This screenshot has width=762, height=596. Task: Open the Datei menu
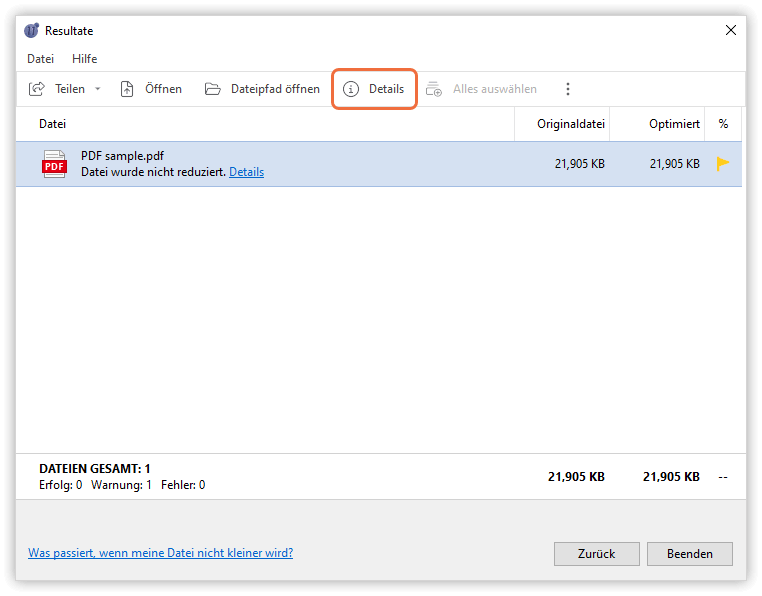click(40, 59)
